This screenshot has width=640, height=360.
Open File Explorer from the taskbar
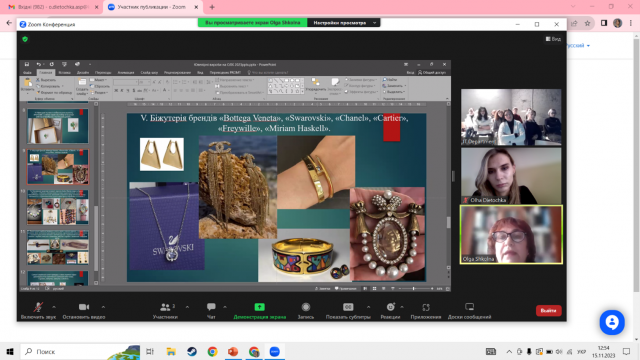coord(171,351)
